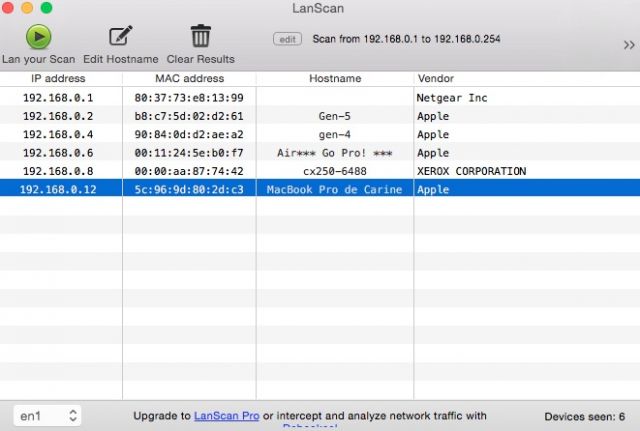Open the LanScan Pro upgrade link
640x431 pixels.
[x=227, y=415]
